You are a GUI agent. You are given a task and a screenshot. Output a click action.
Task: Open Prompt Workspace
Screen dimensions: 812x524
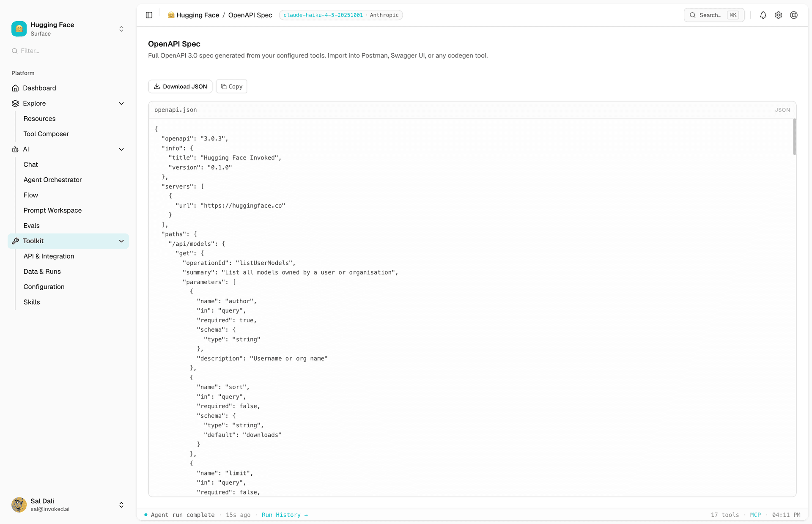(52, 210)
